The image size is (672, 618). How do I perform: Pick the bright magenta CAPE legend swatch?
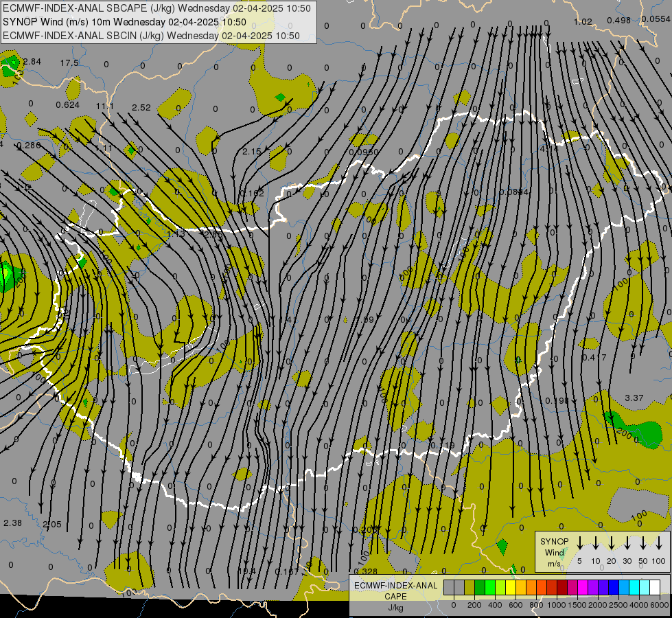583,588
